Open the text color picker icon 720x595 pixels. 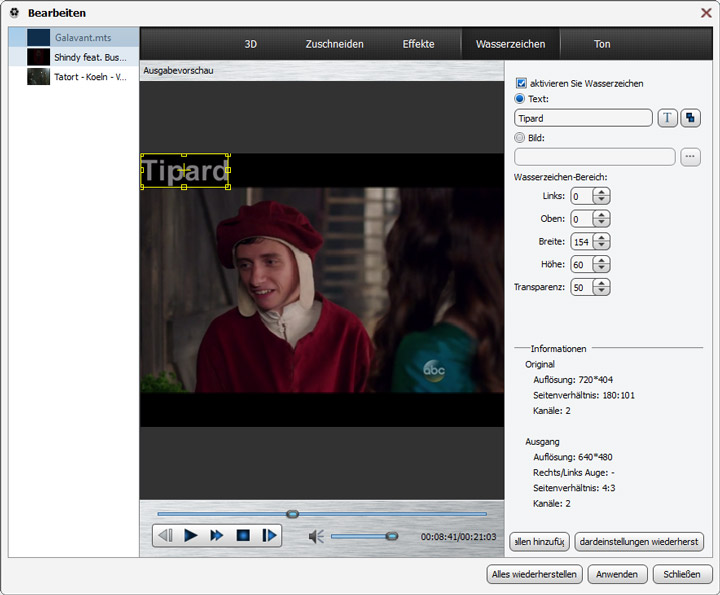[x=690, y=118]
